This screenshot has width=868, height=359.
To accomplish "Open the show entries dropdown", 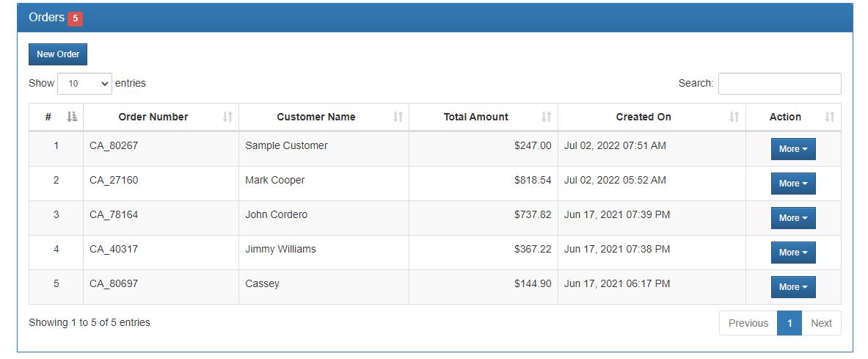I will tap(84, 84).
